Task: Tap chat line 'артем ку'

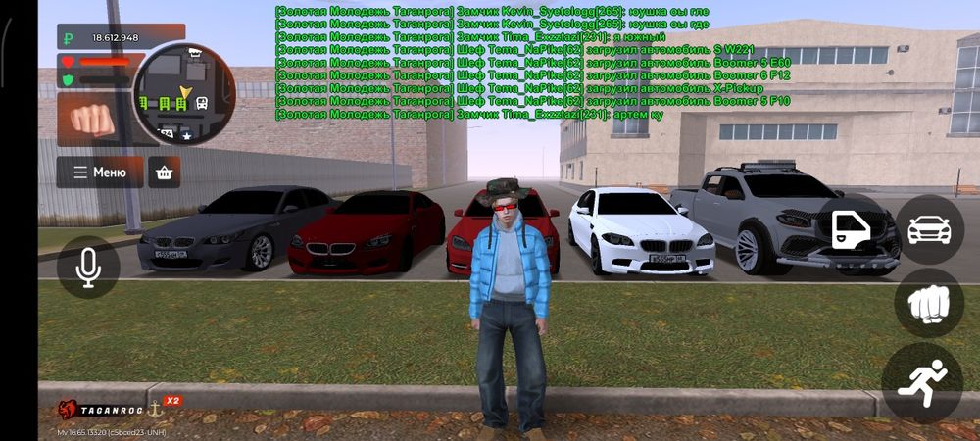Action: [468, 115]
